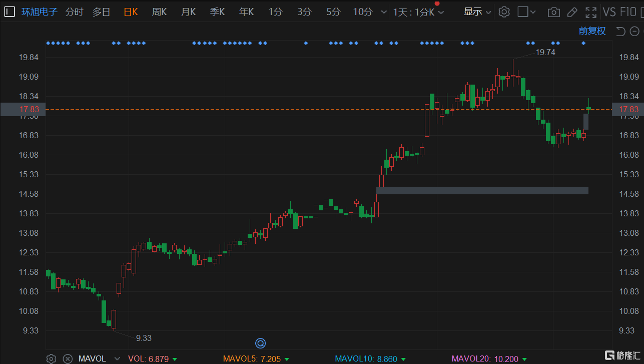Viewport: 644px width, 364px height.
Task: Click the 前复权 adjustment link
Action: (x=592, y=31)
